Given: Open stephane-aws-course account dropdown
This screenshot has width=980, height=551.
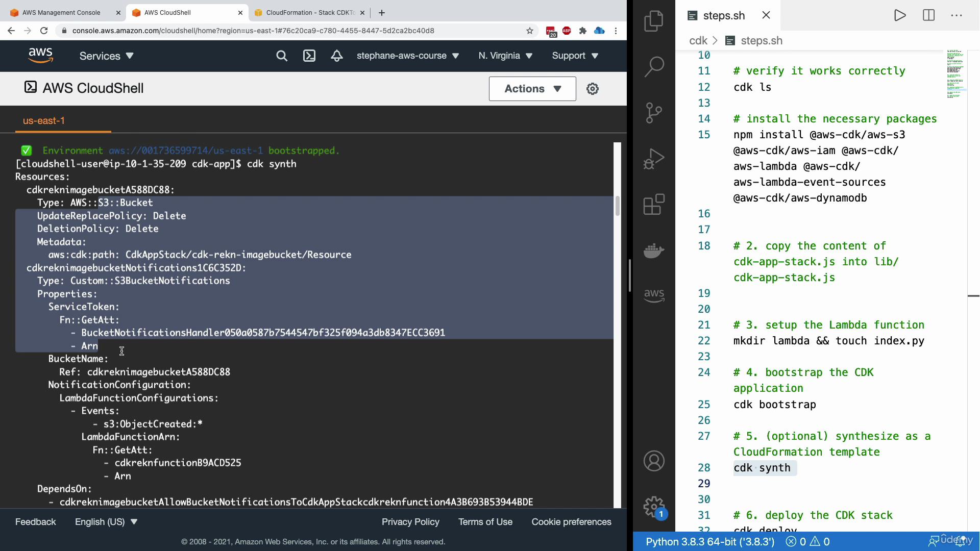Looking at the screenshot, I should pyautogui.click(x=408, y=56).
